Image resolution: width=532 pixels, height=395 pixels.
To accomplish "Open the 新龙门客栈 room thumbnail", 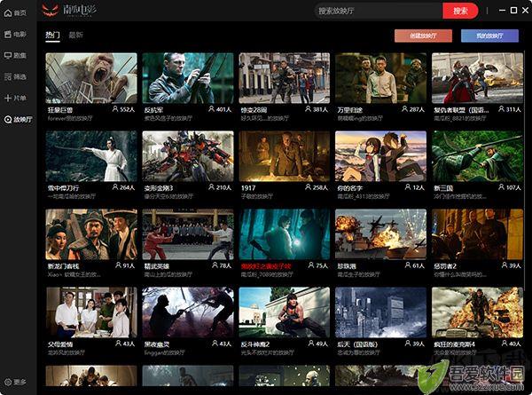I will click(91, 234).
